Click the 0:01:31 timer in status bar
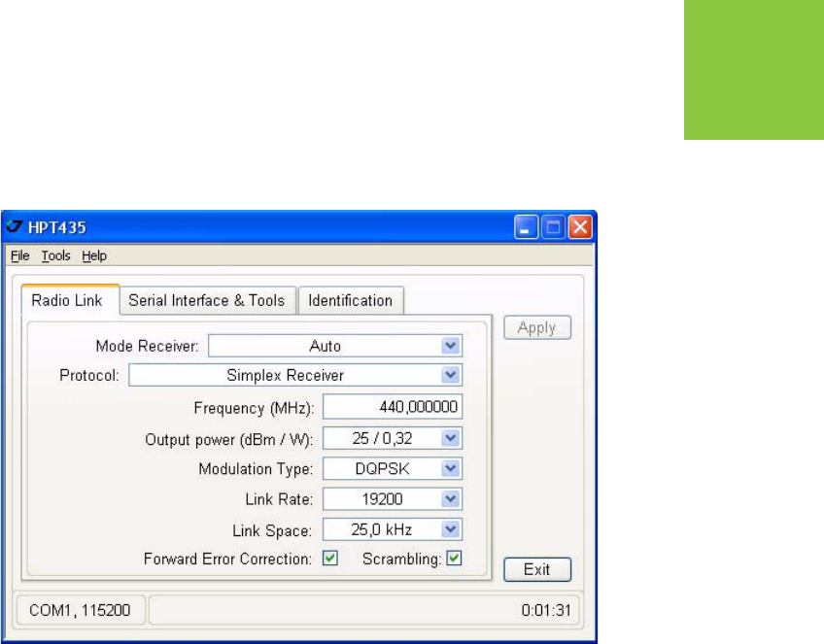Viewport: 824px width, 644px height. point(546,610)
